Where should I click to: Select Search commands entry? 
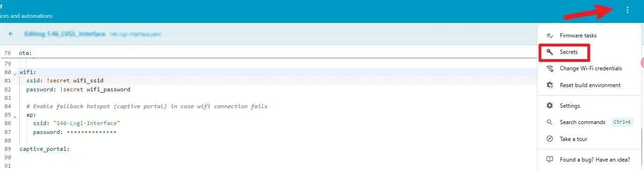tap(589, 122)
